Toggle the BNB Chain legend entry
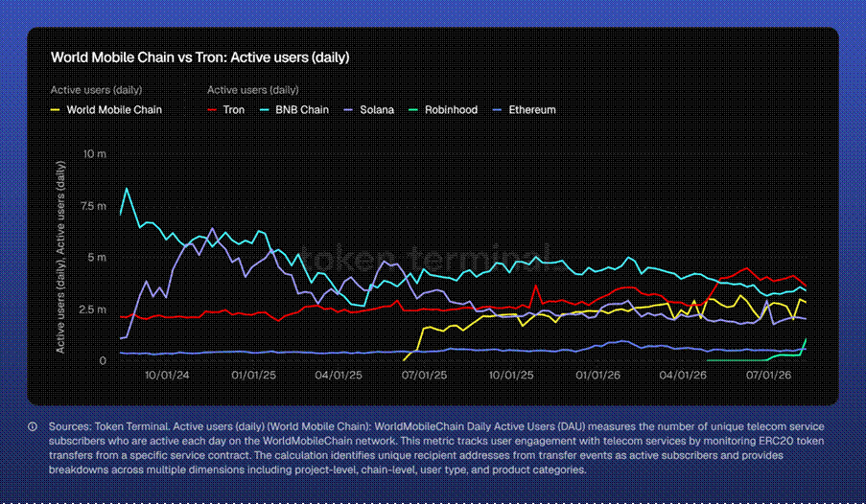Screen dimensions: 866x504 click(294, 110)
